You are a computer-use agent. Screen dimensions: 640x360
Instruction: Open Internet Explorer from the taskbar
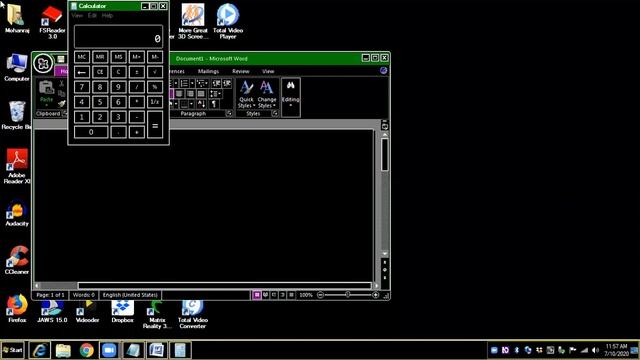(40, 350)
